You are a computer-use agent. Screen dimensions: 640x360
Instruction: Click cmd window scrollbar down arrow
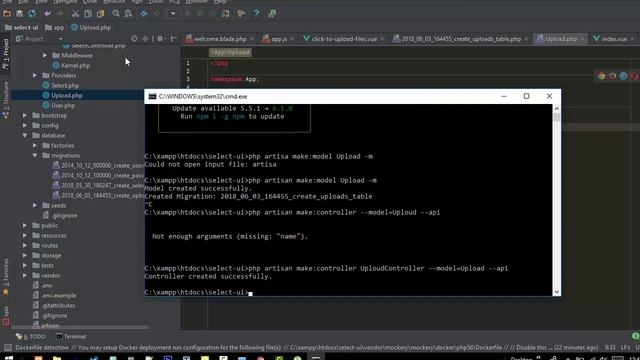pos(556,292)
